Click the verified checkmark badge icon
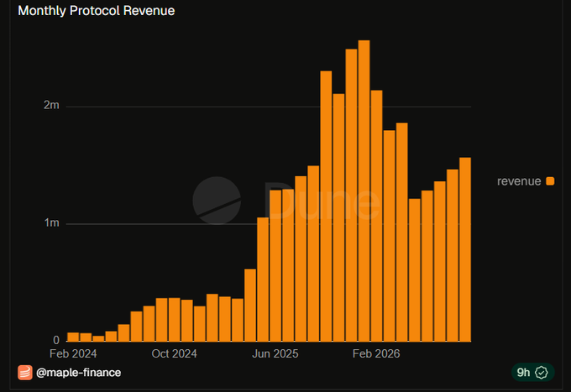Image resolution: width=571 pixels, height=392 pixels. pos(542,373)
